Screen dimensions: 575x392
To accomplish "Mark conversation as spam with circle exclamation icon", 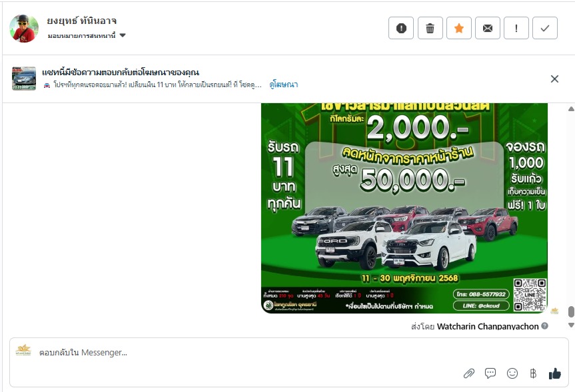I will [401, 28].
